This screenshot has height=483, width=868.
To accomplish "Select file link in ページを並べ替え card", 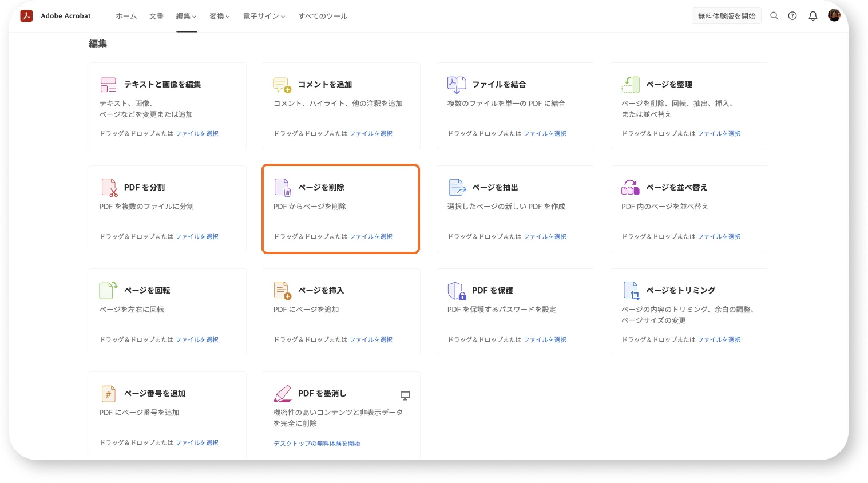I will click(x=719, y=236).
